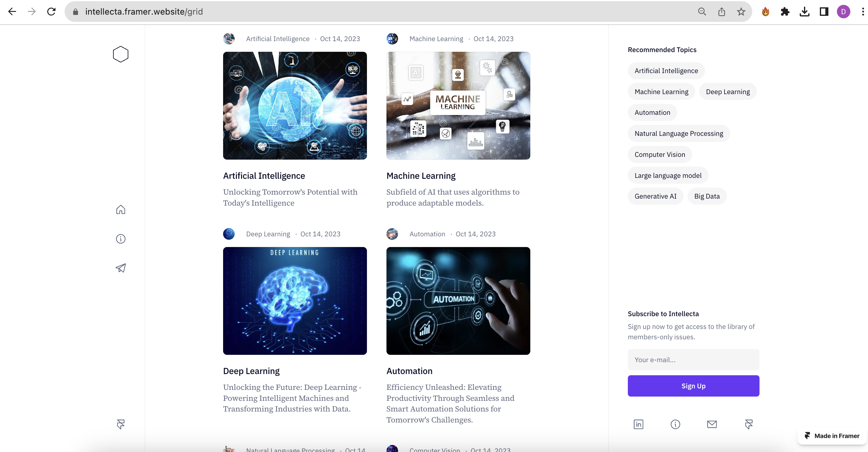Click the Framer icon in left sidebar
Screen dimensions: 868x452
coord(121,424)
